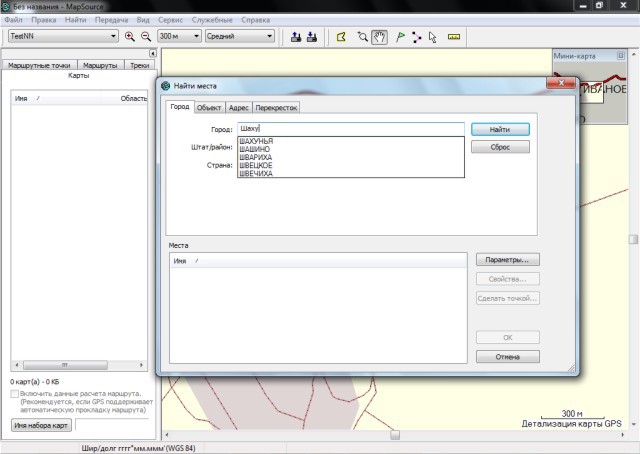The width and height of the screenshot is (640, 454).
Task: Sort by Имя column in Места list
Action: [318, 261]
